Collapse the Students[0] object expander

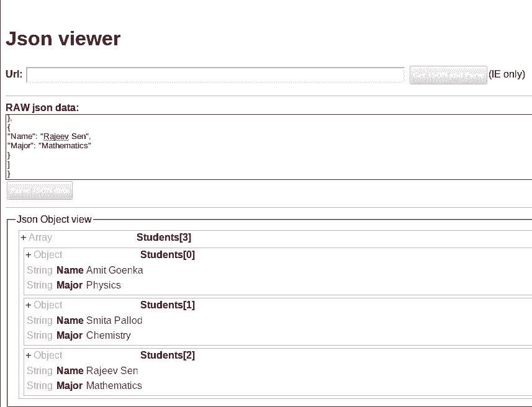tap(29, 255)
